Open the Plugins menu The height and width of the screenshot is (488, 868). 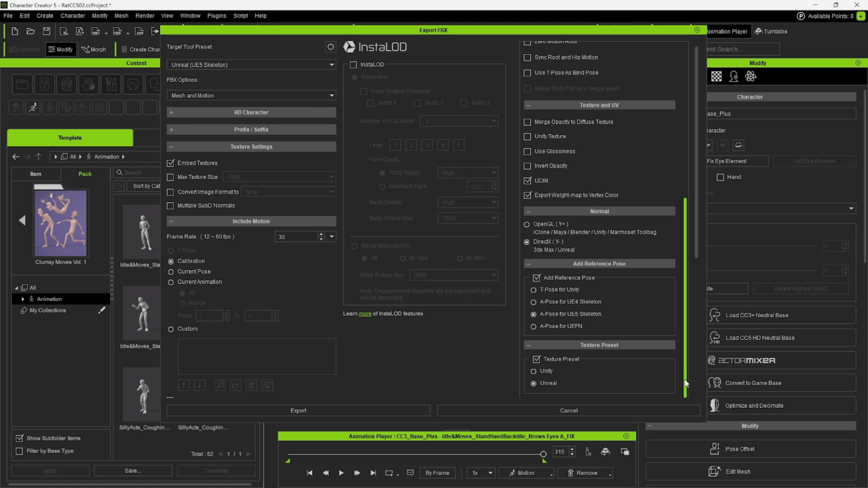216,16
